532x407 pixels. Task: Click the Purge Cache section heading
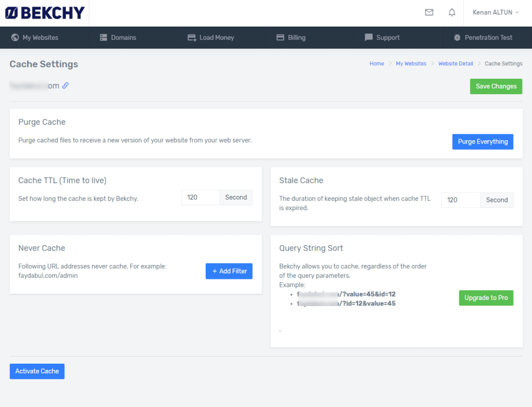click(x=42, y=122)
